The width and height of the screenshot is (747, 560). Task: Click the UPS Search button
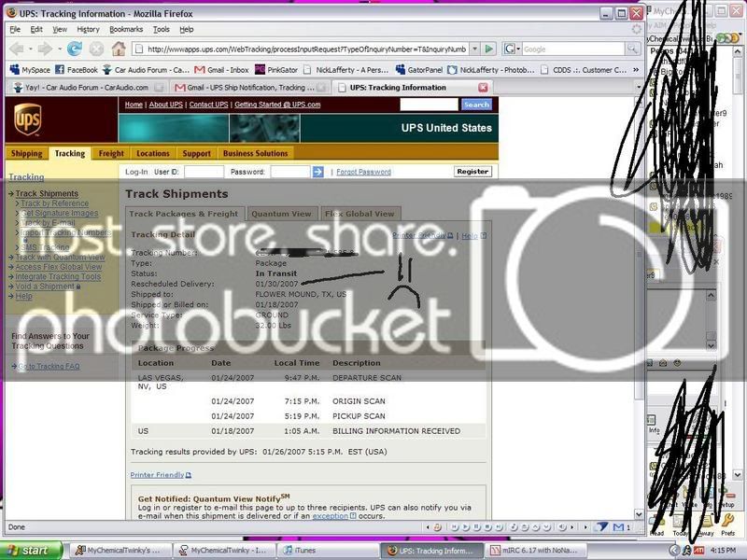(x=476, y=105)
